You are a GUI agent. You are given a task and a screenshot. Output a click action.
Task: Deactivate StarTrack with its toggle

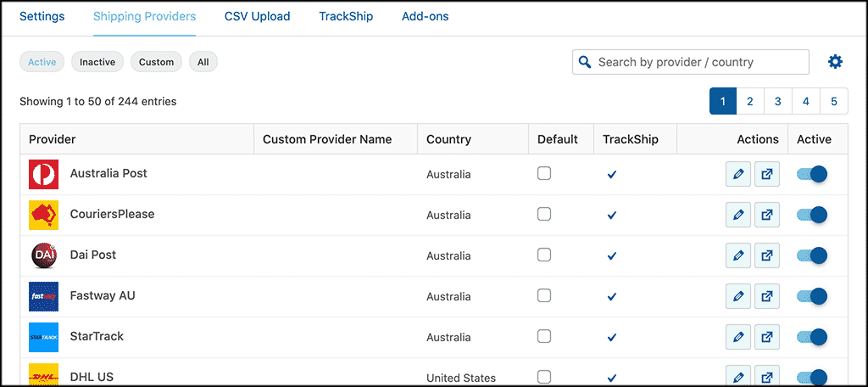point(812,337)
